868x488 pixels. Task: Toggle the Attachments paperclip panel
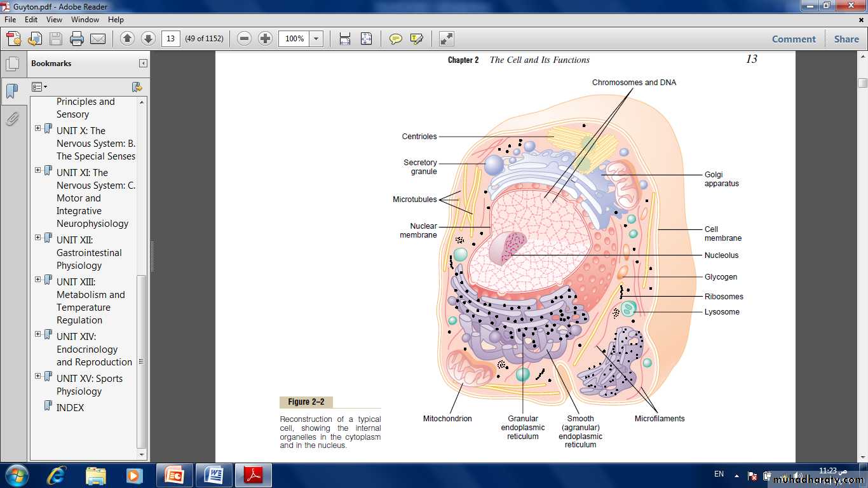12,119
